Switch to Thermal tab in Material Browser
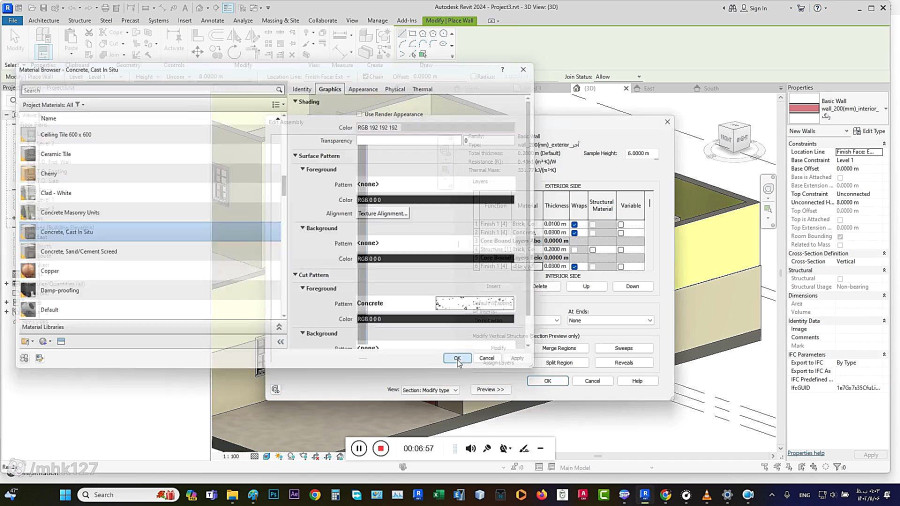The width and height of the screenshot is (900, 506). coord(422,89)
